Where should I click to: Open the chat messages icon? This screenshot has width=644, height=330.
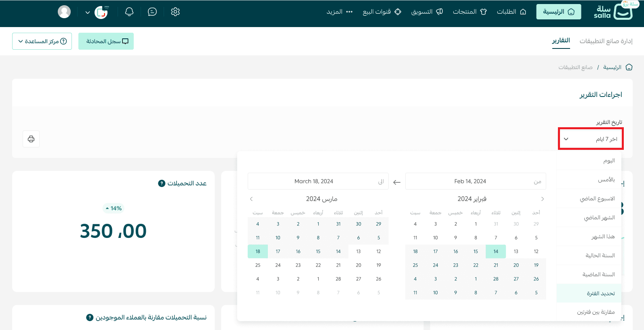152,12
